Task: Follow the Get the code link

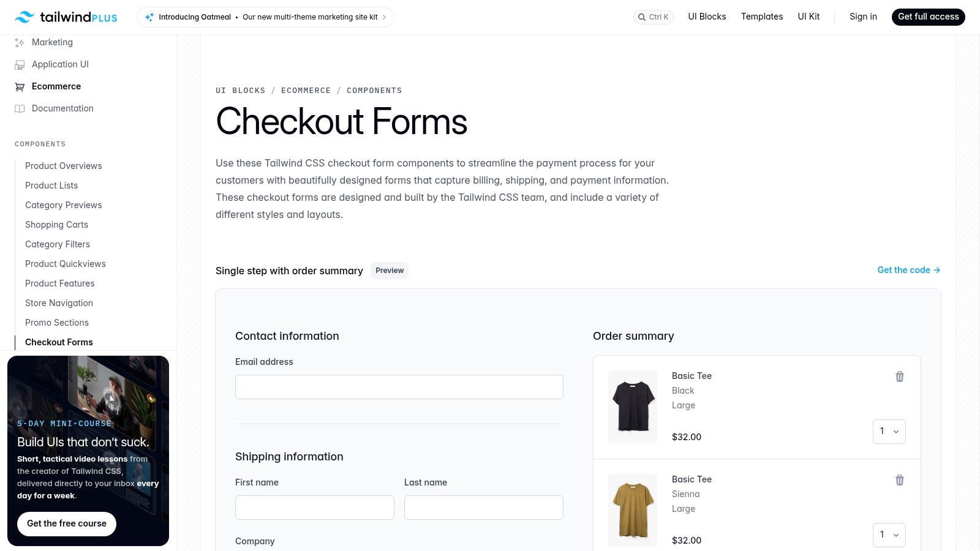Action: click(x=908, y=270)
